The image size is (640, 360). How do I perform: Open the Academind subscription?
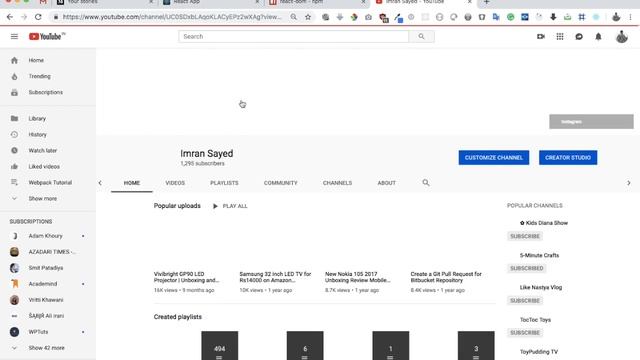click(48, 284)
